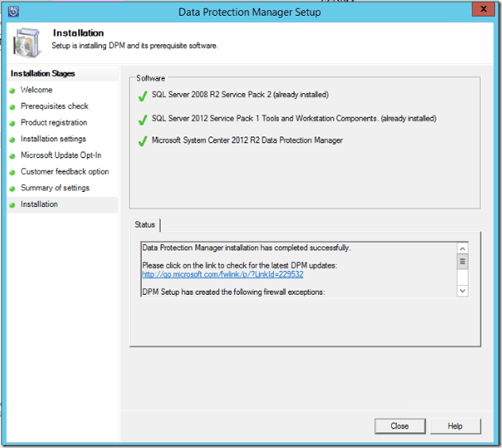Click status scrollbar up arrow
Viewport: 502px width, 448px height.
coord(462,248)
